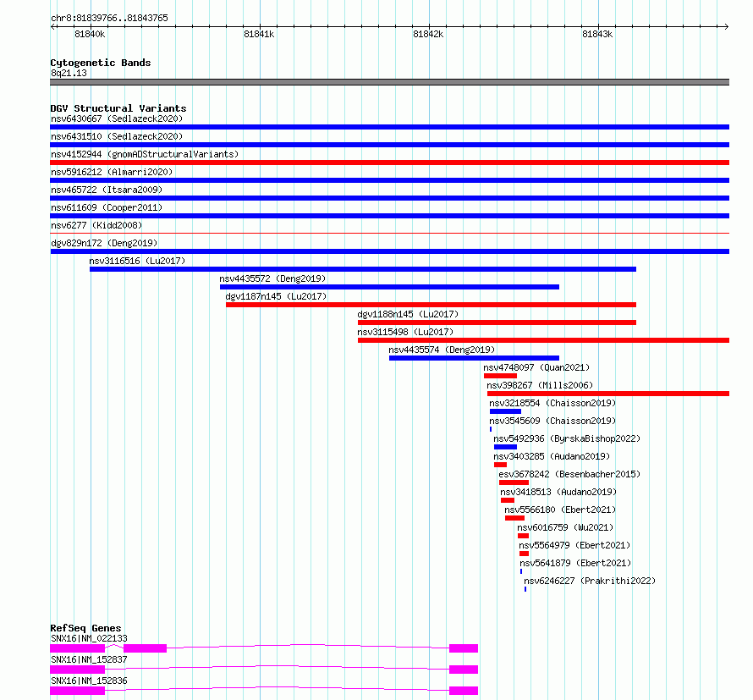The height and width of the screenshot is (700, 753).
Task: Click nsv4748097 (Quan2021) label
Action: (x=536, y=367)
